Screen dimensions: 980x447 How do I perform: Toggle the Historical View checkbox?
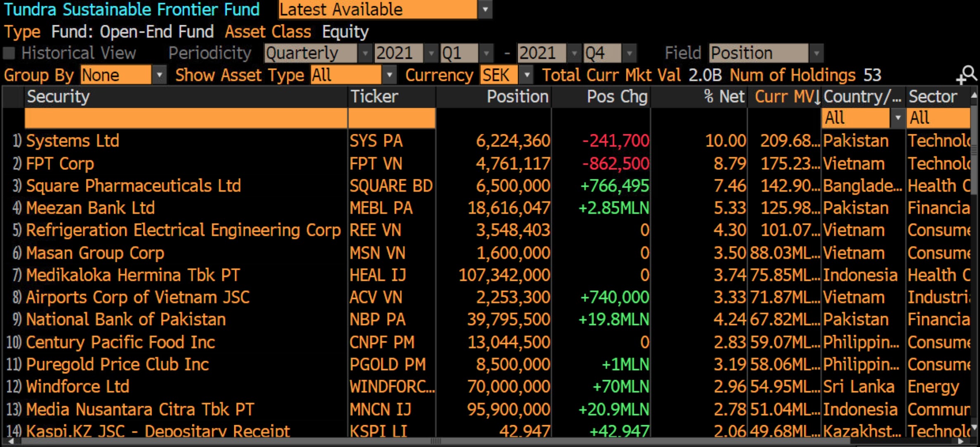tap(9, 53)
